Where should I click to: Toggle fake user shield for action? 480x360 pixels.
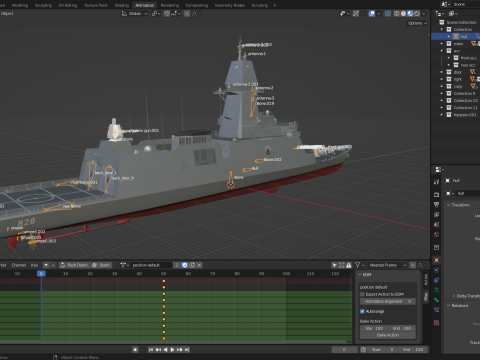coord(185,265)
